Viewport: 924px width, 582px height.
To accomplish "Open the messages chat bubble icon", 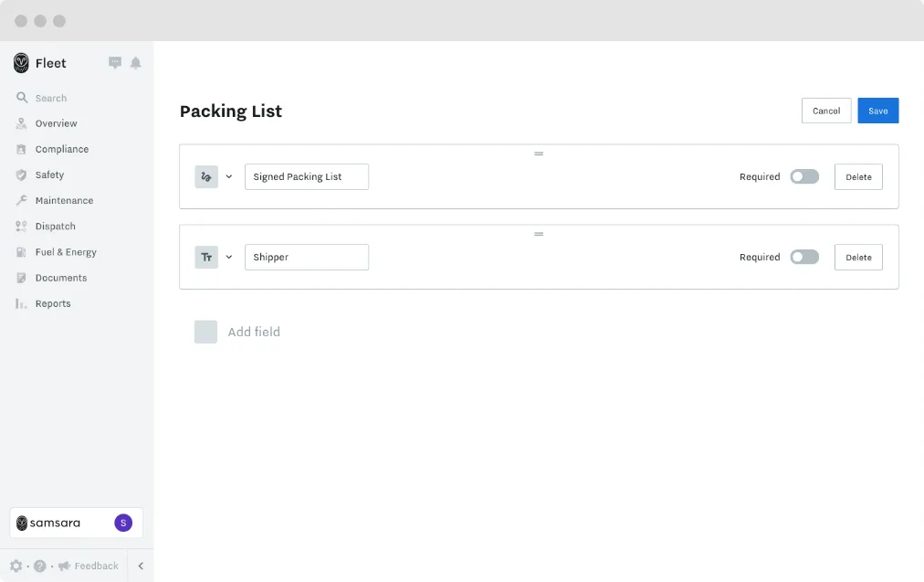I will tap(115, 62).
